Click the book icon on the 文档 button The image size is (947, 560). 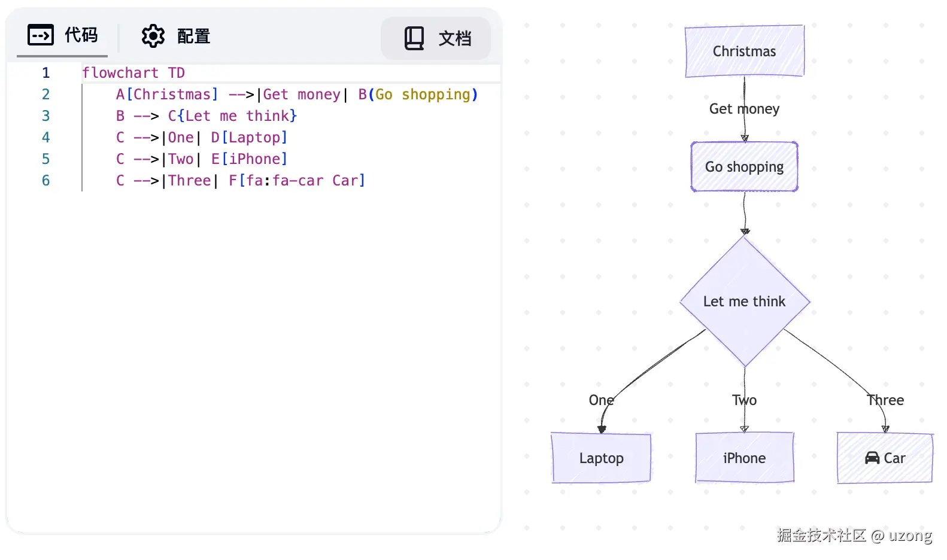414,38
